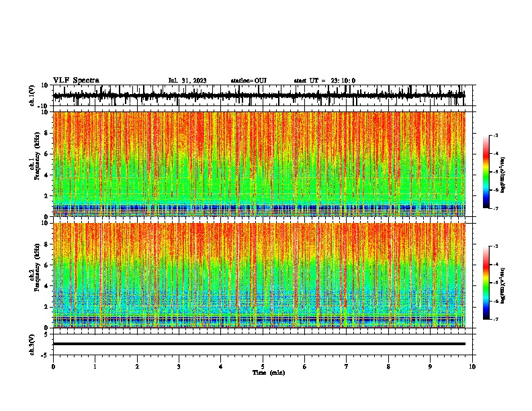Select the "start UT = 23:10:0" text
Viewport: 532px width, 411px height.
324,81
